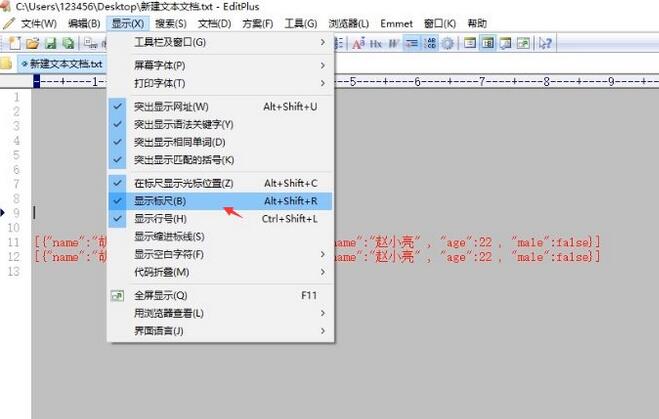Click the first window layout icon after the gear

(x=470, y=43)
